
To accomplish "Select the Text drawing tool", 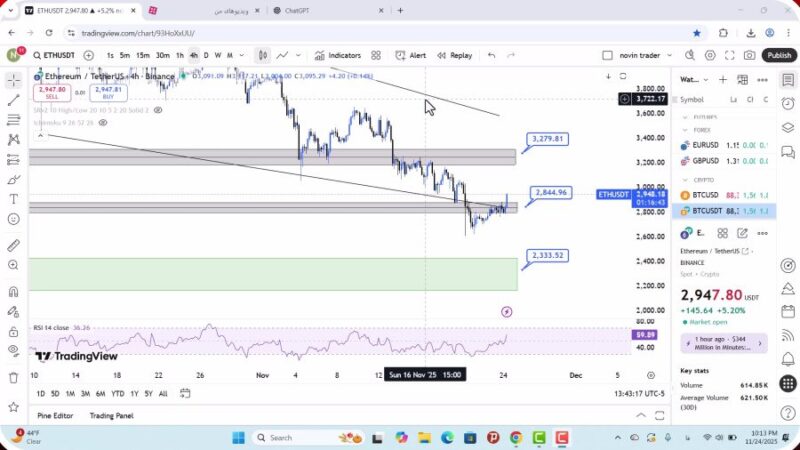I will [13, 198].
